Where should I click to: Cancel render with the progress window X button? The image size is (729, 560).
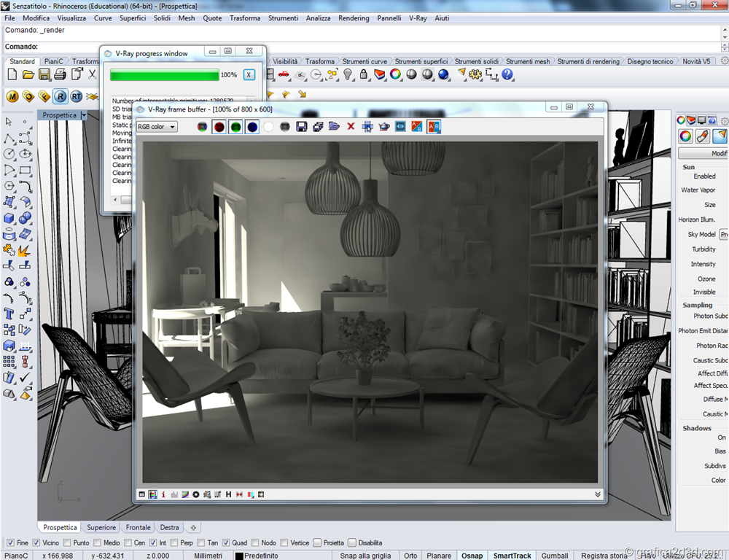coord(249,74)
